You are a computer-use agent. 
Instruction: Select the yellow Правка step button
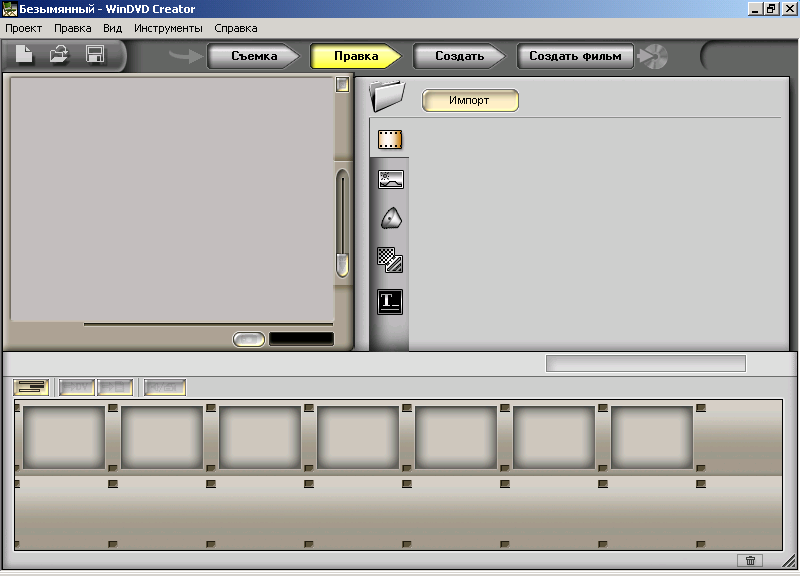tap(356, 56)
